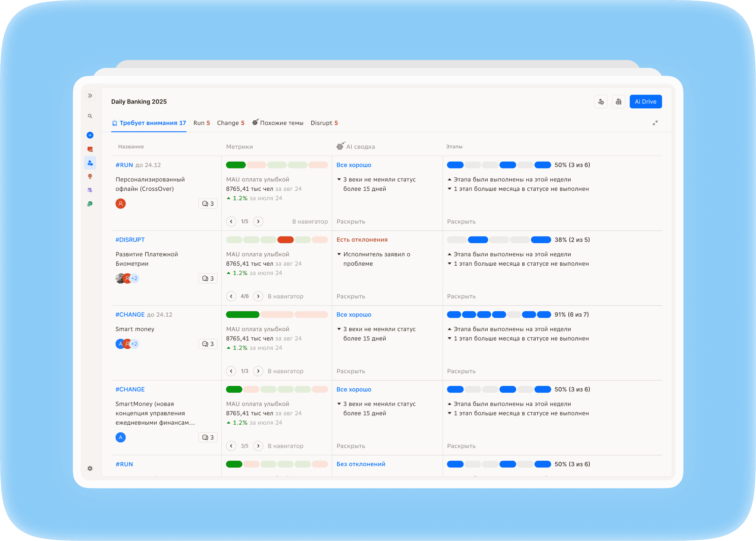Click blue A avatar in SmartMoney новая концепция row
The height and width of the screenshot is (541, 756).
click(x=121, y=438)
